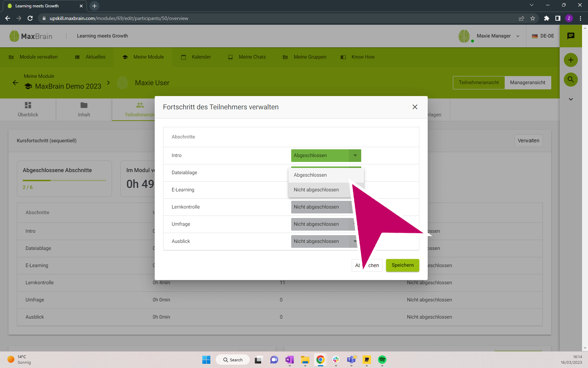This screenshot has height=368, width=588.
Task: Toggle Chrome side panel icon
Action: [x=558, y=18]
